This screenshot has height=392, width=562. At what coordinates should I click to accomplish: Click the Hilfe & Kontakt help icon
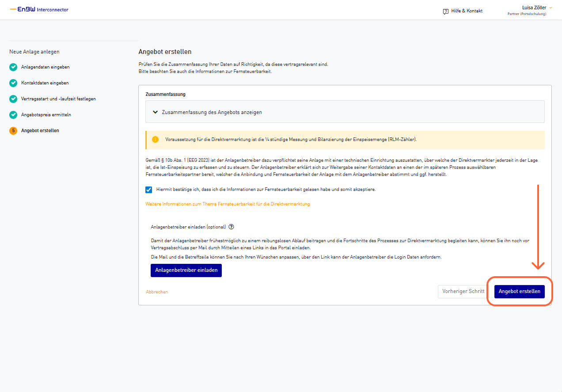(445, 11)
